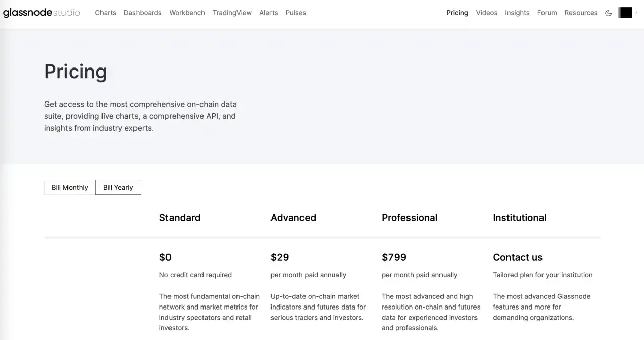Click Contact us under Institutional
The width and height of the screenshot is (644, 340).
click(517, 257)
